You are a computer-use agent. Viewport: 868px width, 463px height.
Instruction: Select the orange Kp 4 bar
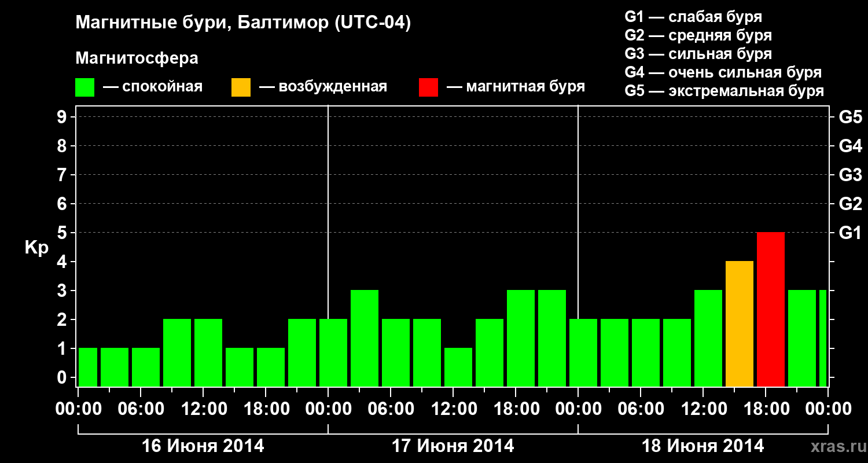[740, 324]
